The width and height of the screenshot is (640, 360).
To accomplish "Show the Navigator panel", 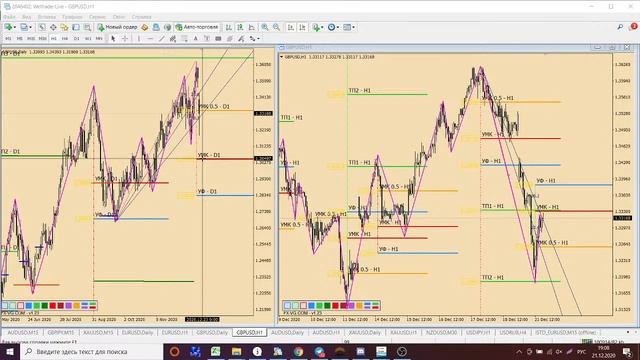I will coord(64,27).
